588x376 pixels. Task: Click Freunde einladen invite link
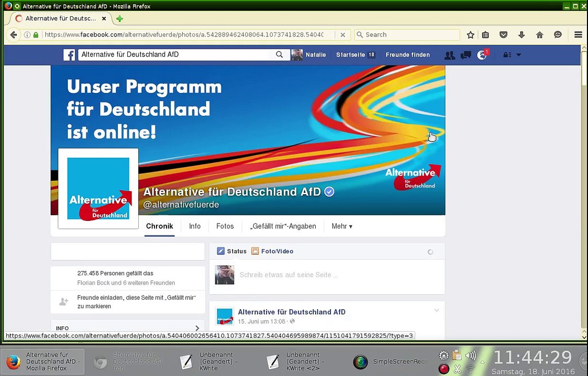[137, 302]
